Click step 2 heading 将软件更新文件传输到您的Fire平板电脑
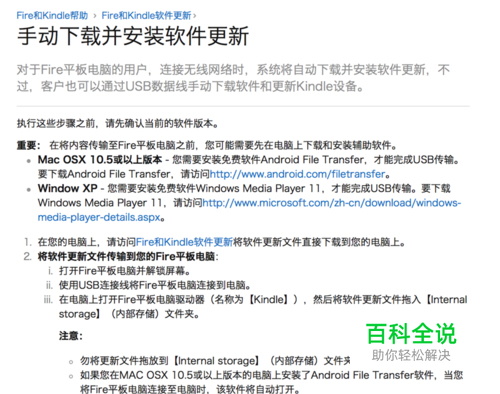Viewport: 500px width, 394px height. point(127,256)
